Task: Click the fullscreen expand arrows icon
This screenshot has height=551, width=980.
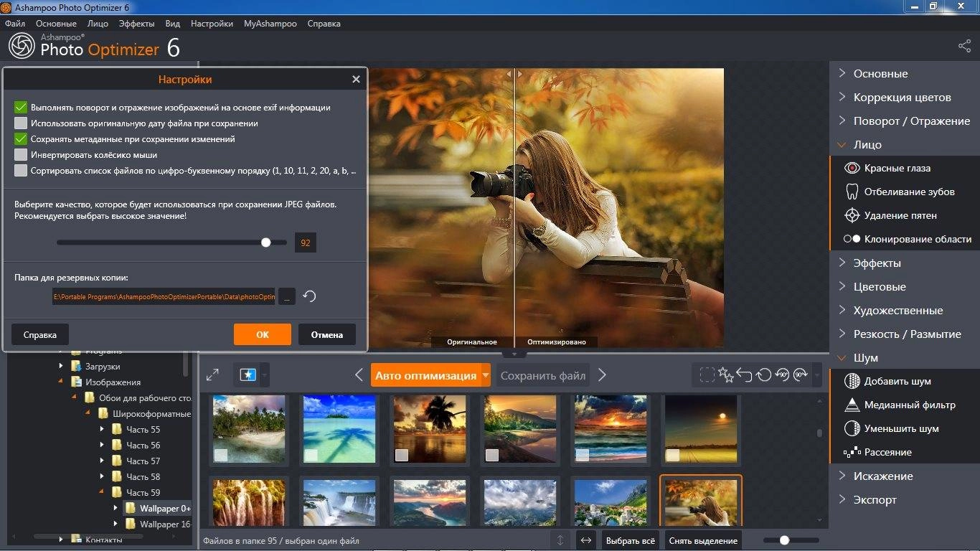Action: [212, 375]
